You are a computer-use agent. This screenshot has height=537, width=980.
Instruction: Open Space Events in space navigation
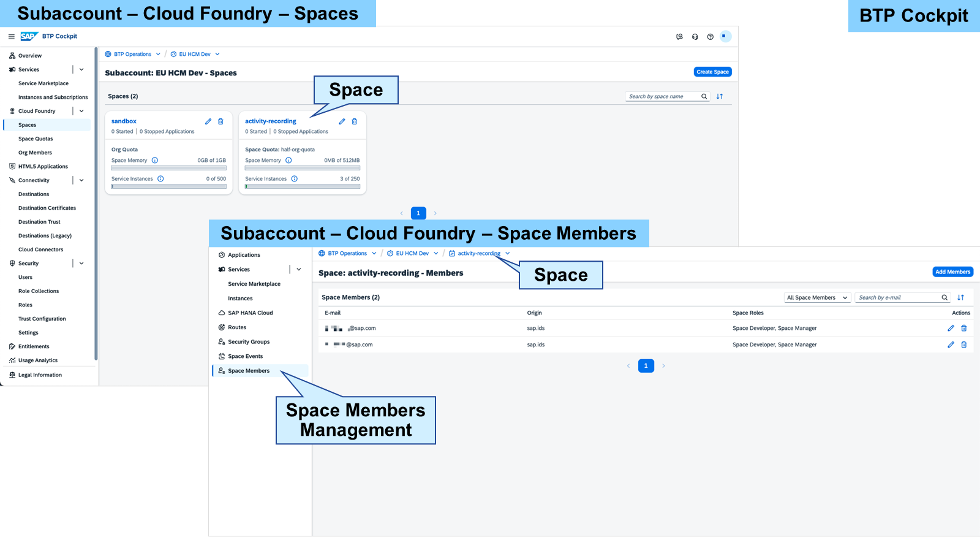pos(245,356)
